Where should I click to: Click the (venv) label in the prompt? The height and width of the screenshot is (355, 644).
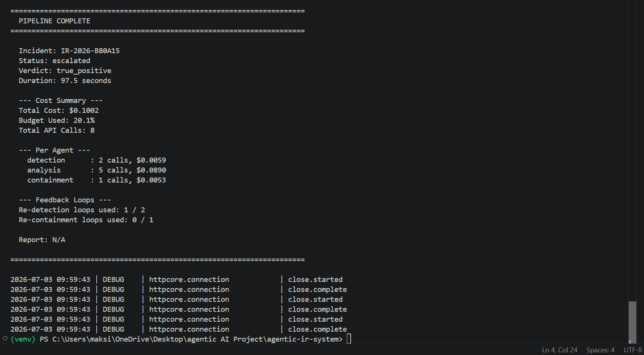[x=23, y=339]
